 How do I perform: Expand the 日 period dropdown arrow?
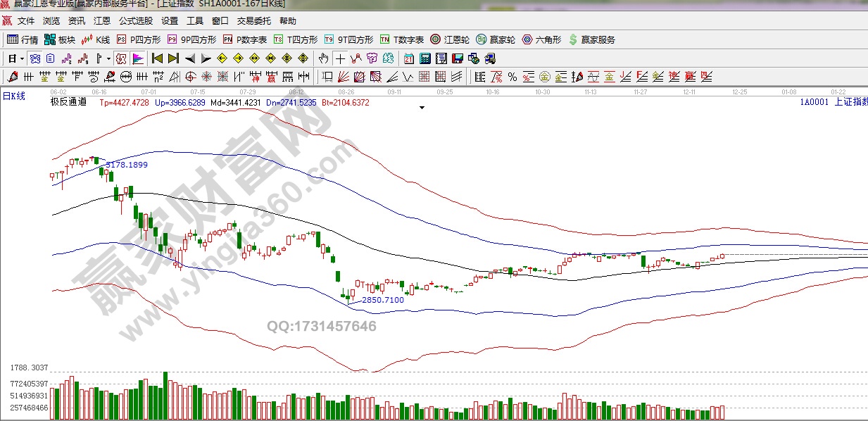tap(22, 58)
